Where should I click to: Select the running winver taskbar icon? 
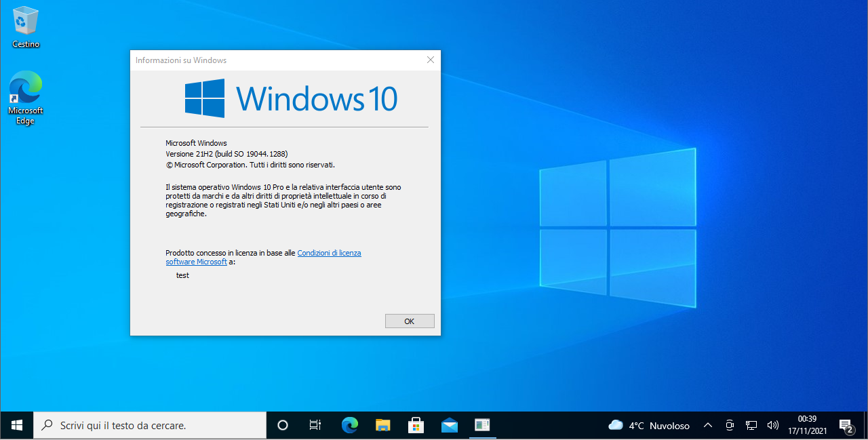click(482, 425)
